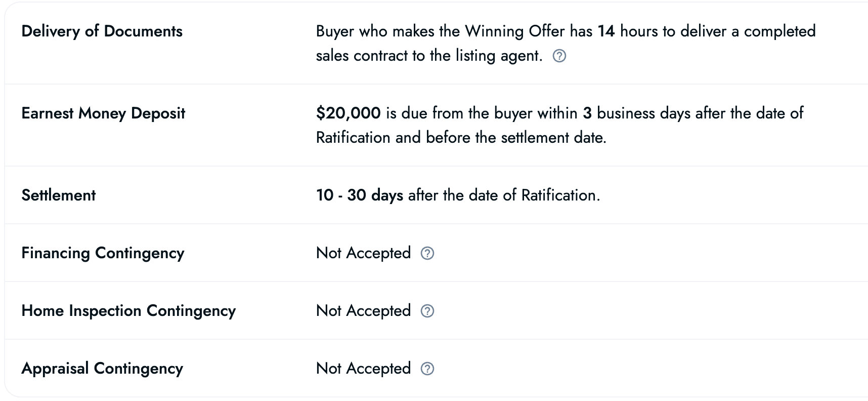
Task: Open Financing Contingency help tooltip icon
Action: [x=427, y=253]
